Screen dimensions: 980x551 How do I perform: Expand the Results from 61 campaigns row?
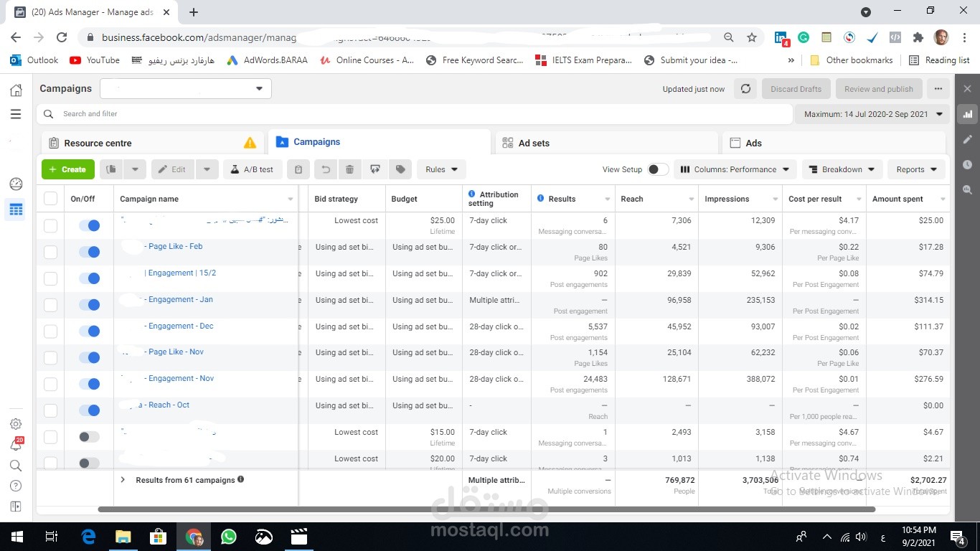(x=123, y=480)
